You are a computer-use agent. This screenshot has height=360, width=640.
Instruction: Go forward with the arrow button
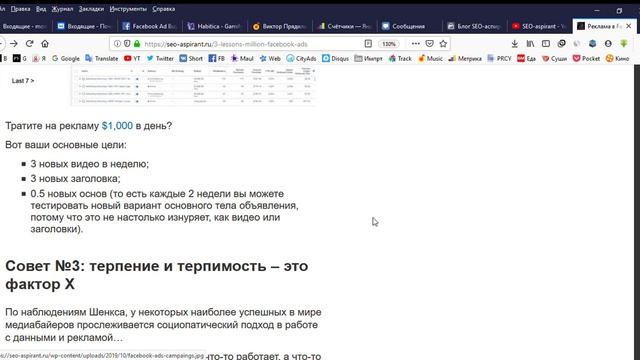(x=14, y=44)
